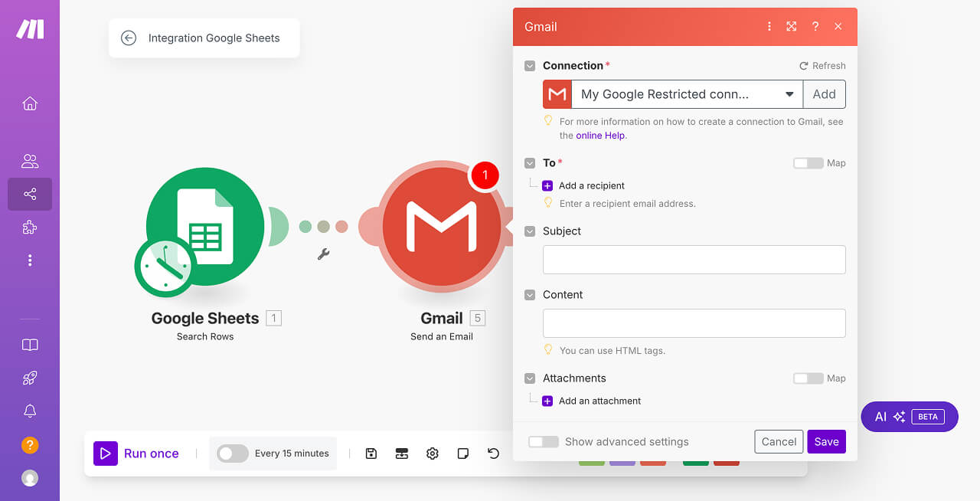Save scenario with the floppy disk icon

371,454
